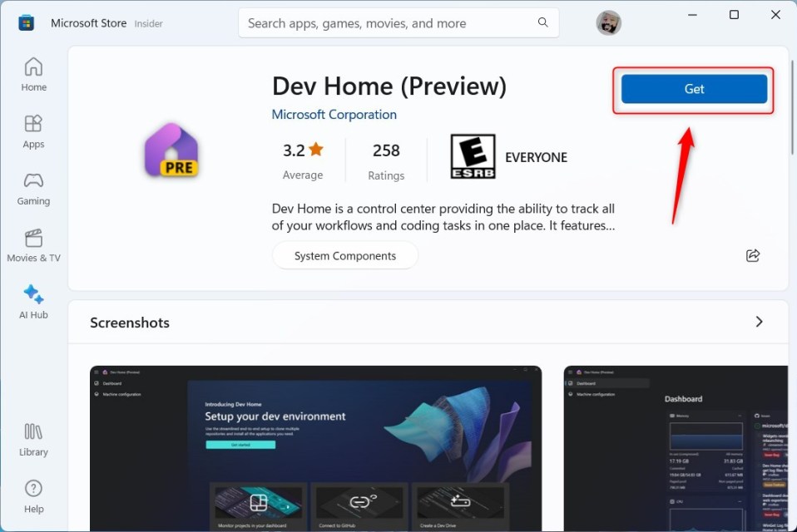The height and width of the screenshot is (532, 797).
Task: Click the Microsoft Store logo
Action: (25, 22)
